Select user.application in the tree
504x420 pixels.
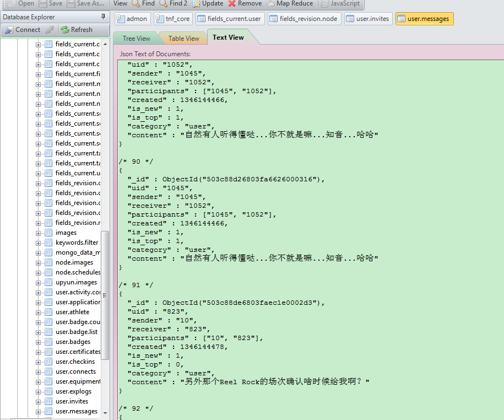[x=78, y=302]
